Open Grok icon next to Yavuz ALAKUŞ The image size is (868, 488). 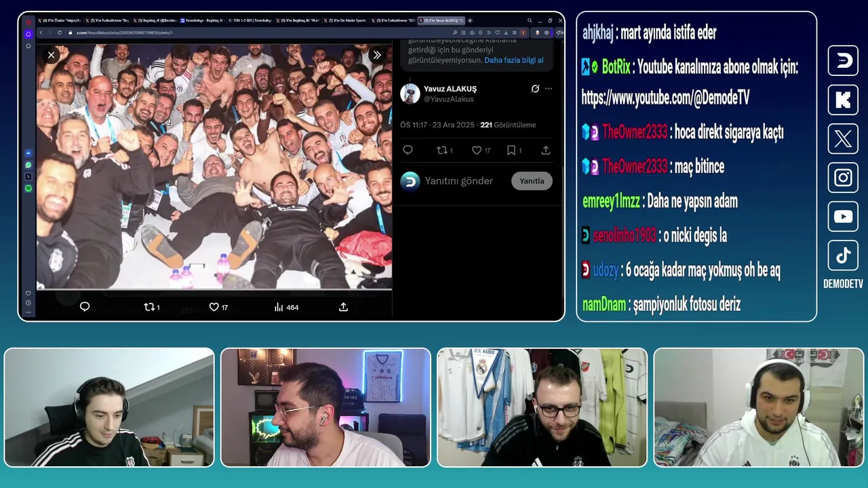(535, 89)
